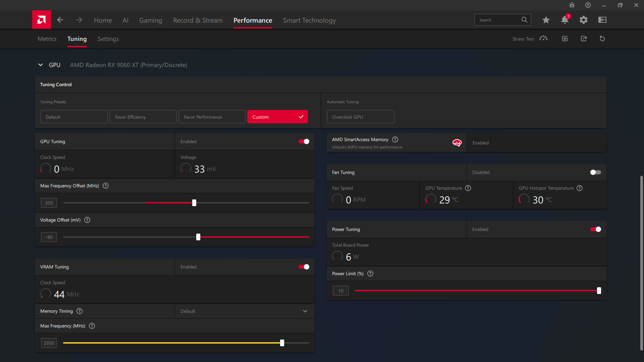Viewport: 644px width, 362px height.
Task: Go back with the left arrow icon
Action: [x=60, y=20]
